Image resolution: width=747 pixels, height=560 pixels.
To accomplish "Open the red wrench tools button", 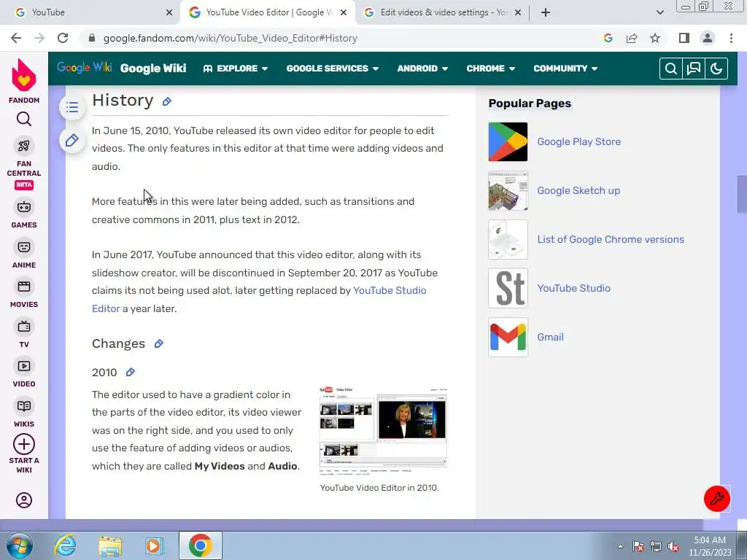I will coord(717,499).
